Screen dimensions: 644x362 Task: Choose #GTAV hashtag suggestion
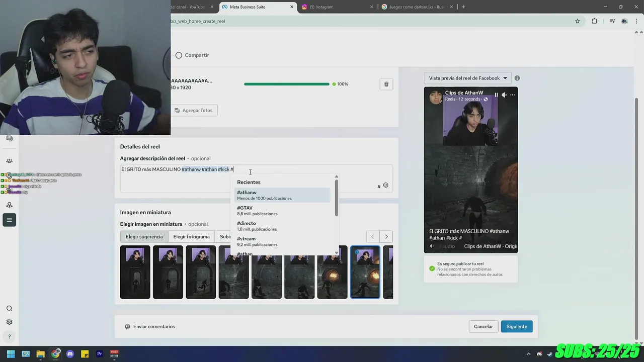282,211
